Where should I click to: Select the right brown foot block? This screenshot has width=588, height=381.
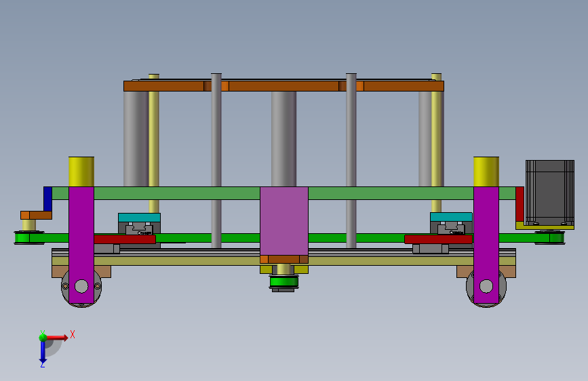coord(465,271)
